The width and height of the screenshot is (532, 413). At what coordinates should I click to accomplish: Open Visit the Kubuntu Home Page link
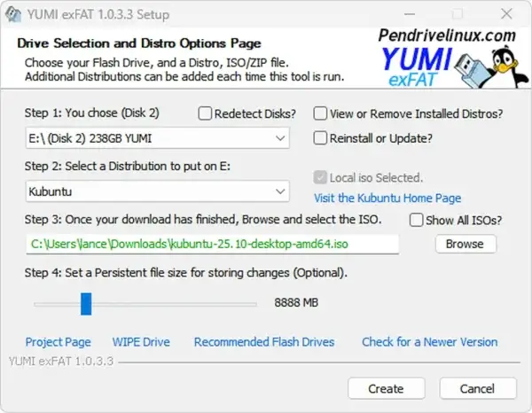[x=387, y=198]
